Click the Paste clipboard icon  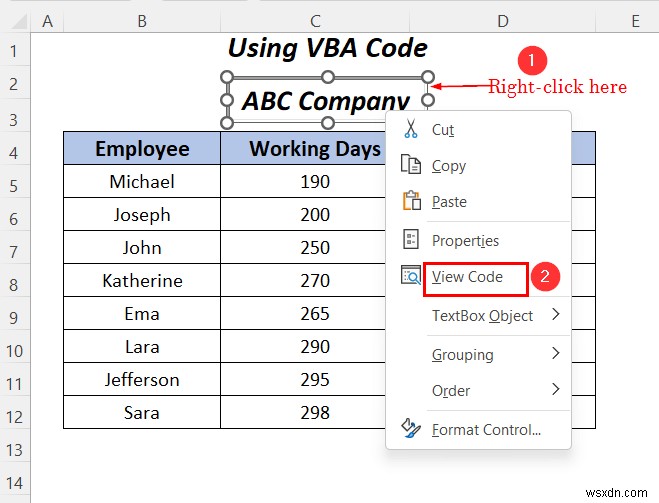(x=411, y=200)
